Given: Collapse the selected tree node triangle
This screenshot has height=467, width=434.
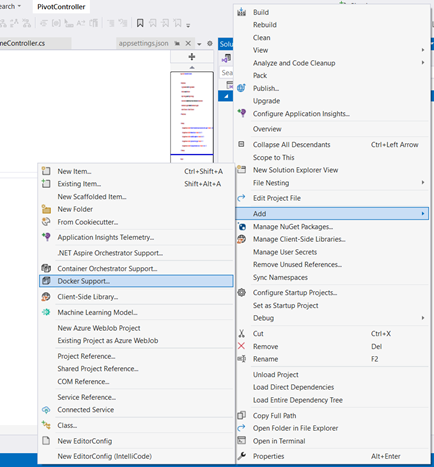Looking at the screenshot, I should pyautogui.click(x=226, y=96).
